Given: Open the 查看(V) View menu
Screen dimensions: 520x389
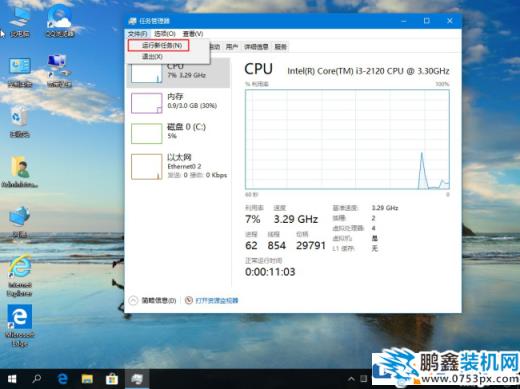Looking at the screenshot, I should [193, 34].
